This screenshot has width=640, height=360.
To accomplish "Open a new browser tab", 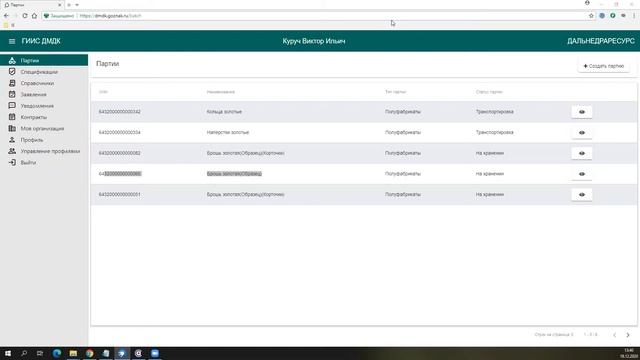I will pyautogui.click(x=69, y=5).
